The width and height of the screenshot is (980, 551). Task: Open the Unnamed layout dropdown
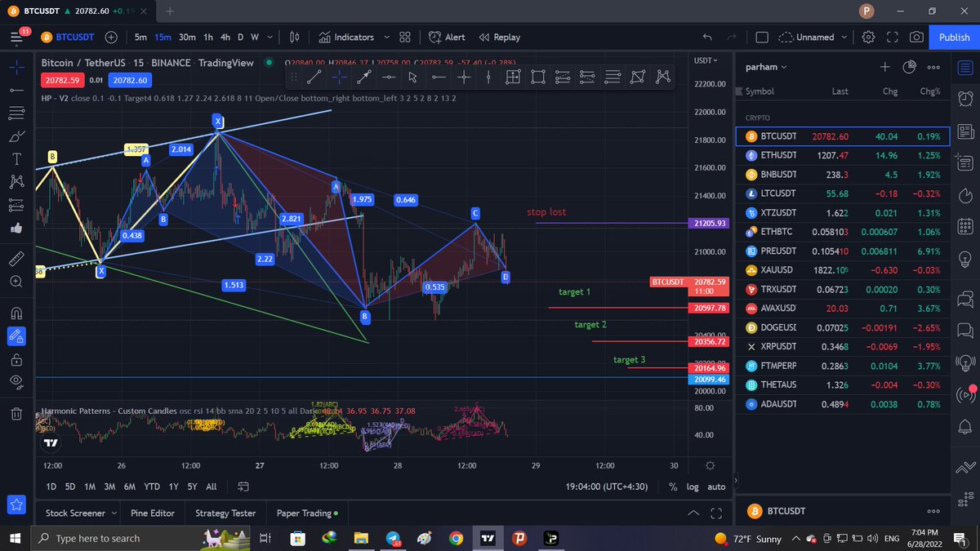pos(812,37)
